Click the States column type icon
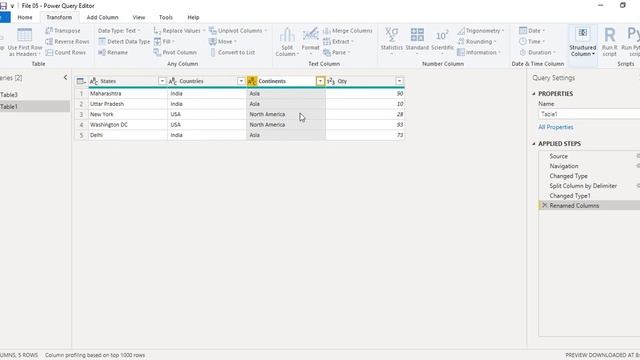The image size is (640, 360). pos(93,81)
